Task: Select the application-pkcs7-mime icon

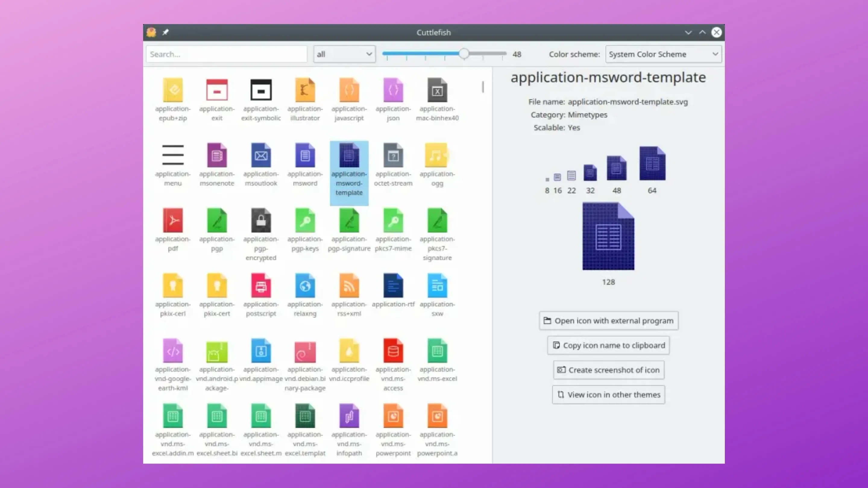Action: click(x=393, y=220)
